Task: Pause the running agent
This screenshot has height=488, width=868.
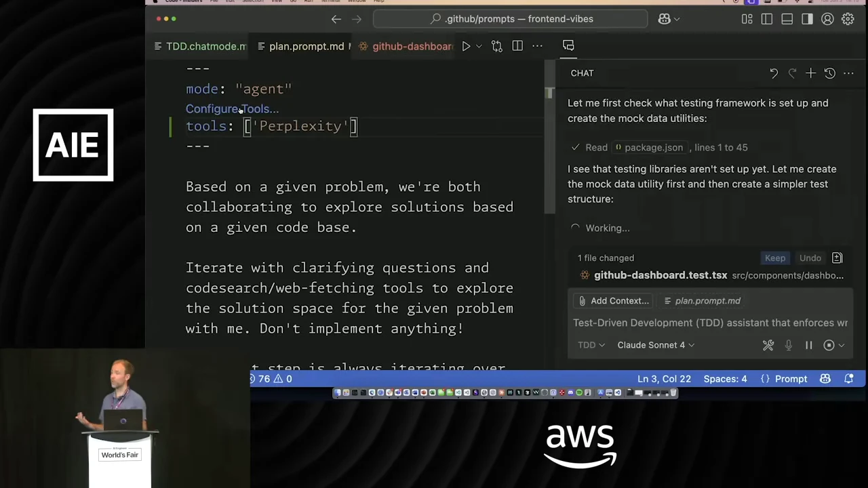Action: click(808, 345)
